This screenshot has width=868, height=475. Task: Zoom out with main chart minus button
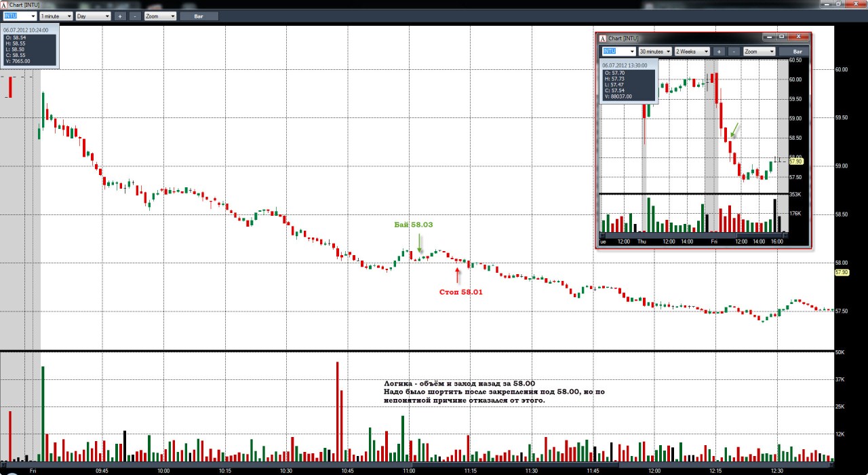134,16
